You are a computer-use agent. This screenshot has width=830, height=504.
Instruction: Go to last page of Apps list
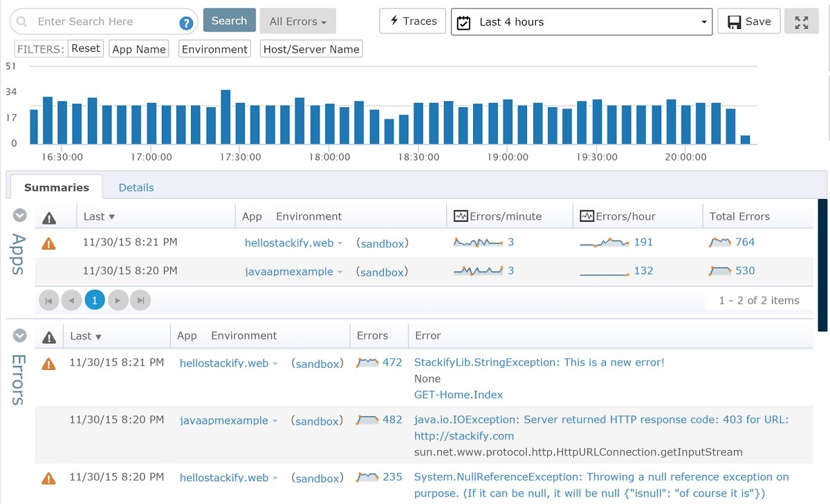tap(140, 300)
